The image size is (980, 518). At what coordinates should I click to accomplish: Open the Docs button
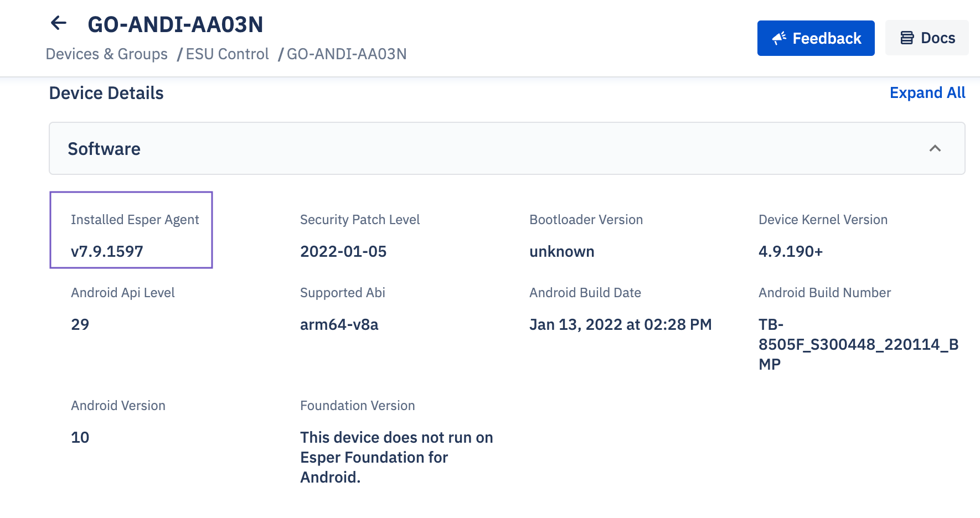927,38
